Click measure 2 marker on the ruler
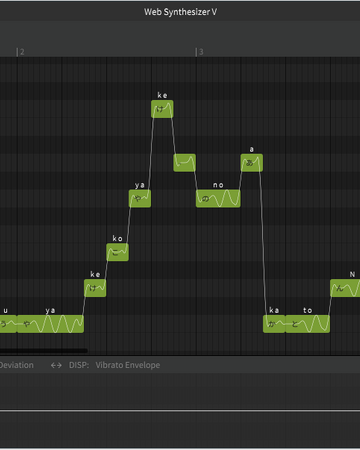Viewport: 360px width, 450px height. coord(21,52)
